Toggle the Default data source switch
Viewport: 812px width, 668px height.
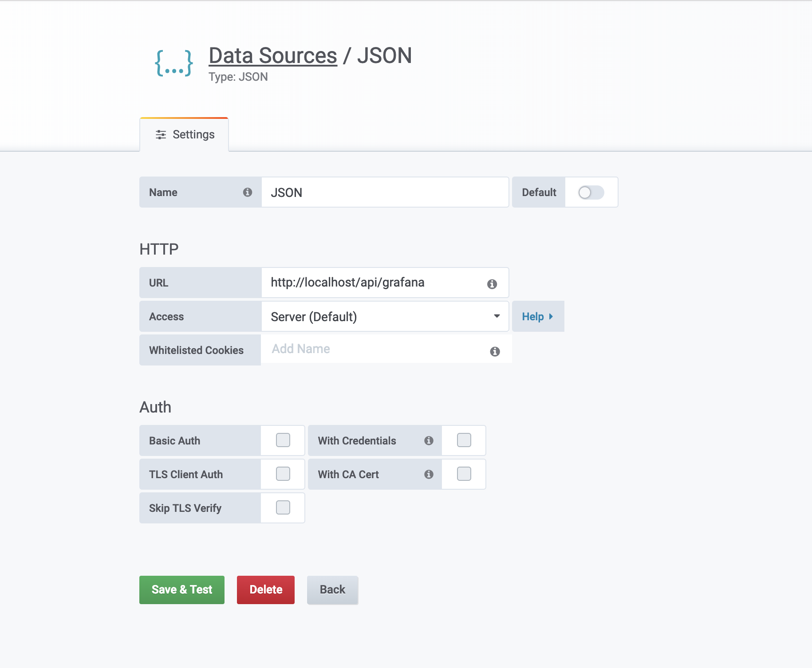(x=591, y=192)
